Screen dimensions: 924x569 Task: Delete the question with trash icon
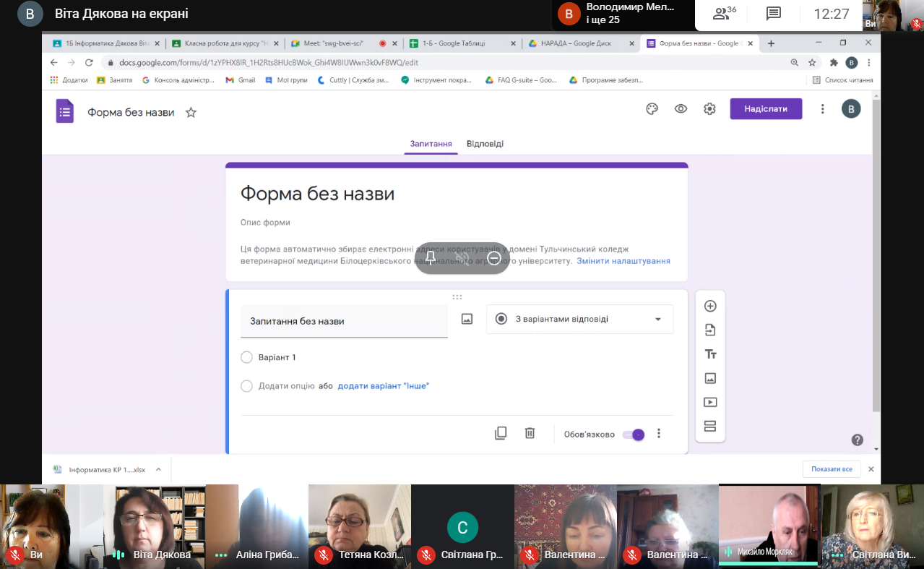click(530, 433)
